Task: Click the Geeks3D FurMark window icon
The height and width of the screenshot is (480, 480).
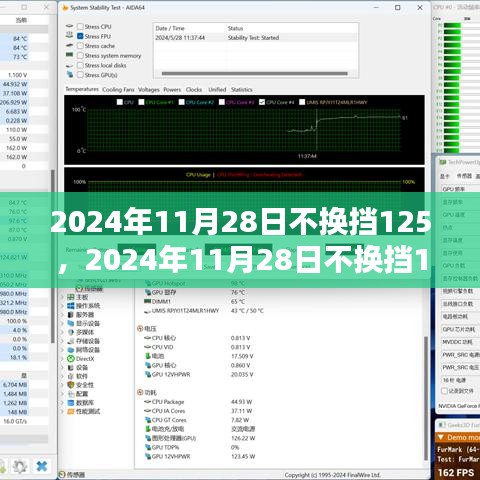Action: point(442,425)
